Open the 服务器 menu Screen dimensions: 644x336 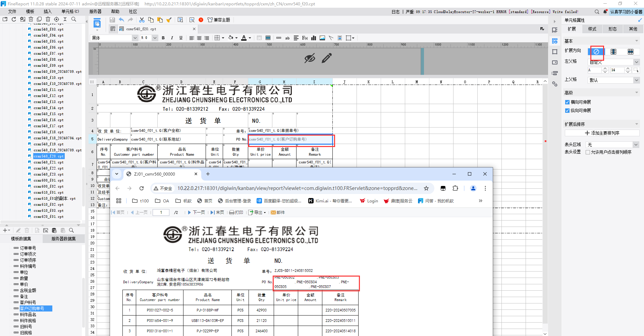pyautogui.click(x=95, y=11)
